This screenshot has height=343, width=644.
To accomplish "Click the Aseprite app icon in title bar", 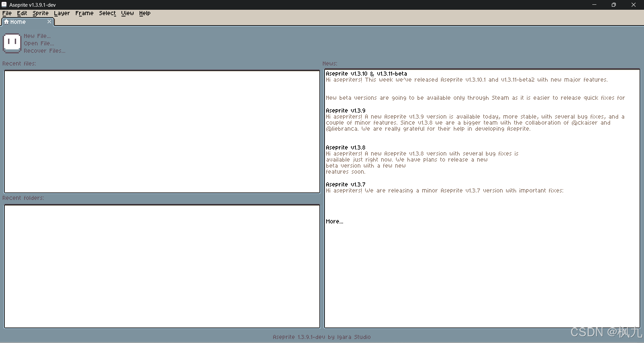I will tap(4, 5).
